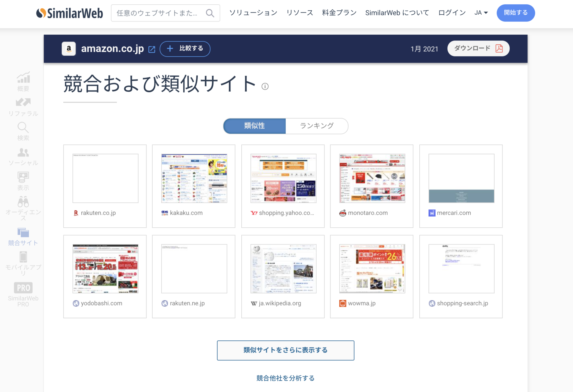Select the 検索 search sidebar icon

(23, 127)
